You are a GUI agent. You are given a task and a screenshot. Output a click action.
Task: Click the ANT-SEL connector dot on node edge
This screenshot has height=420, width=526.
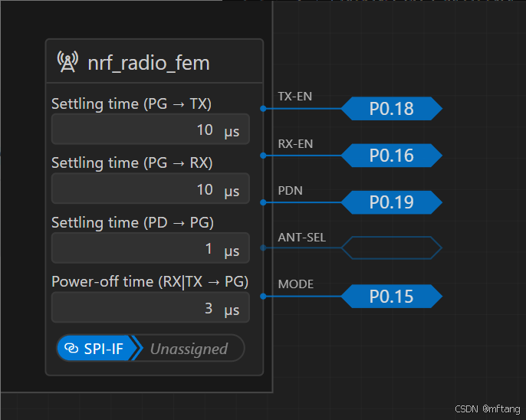pos(263,248)
